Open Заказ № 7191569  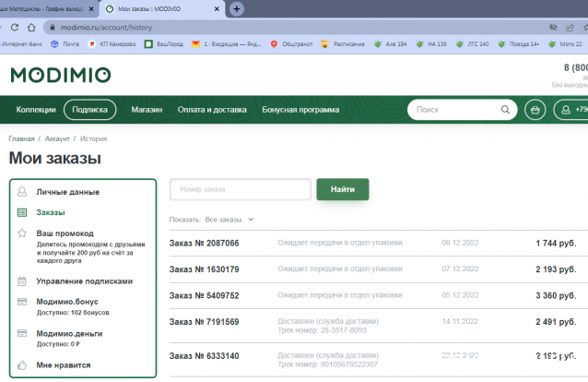204,322
